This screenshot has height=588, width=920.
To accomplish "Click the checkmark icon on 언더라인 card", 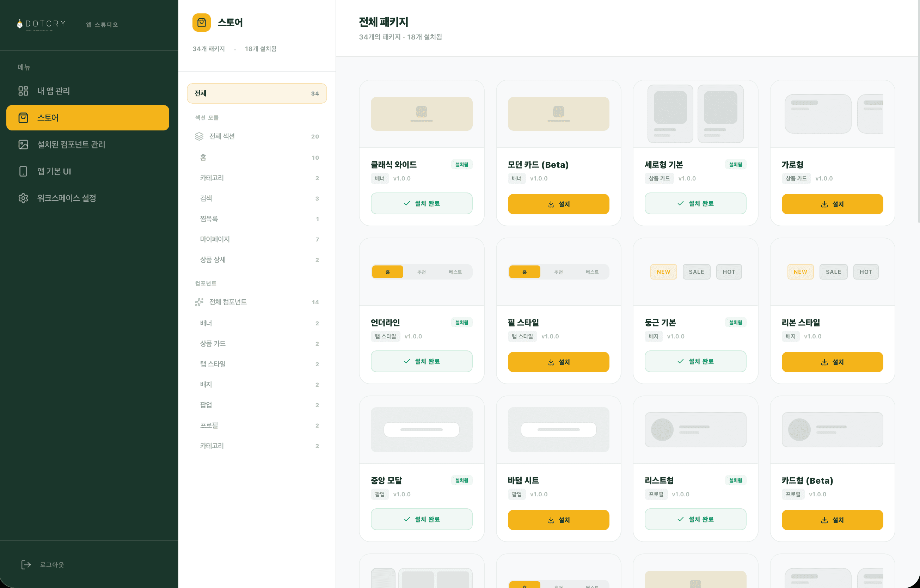I will pyautogui.click(x=407, y=361).
